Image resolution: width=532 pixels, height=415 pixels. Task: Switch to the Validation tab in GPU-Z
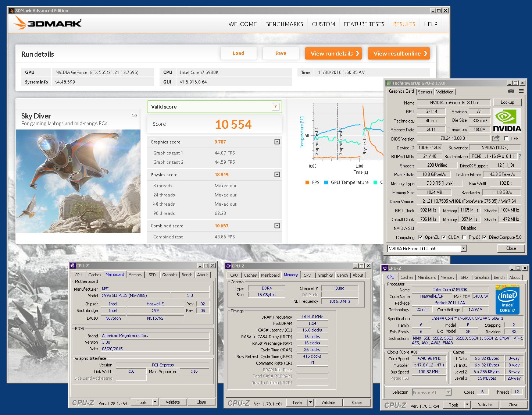[445, 92]
